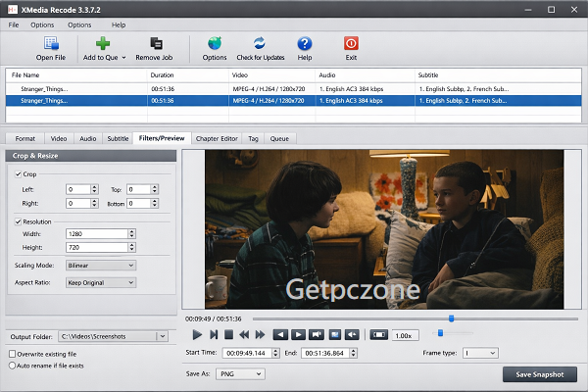The image size is (588, 392).
Task: Toggle the Crop checkbox
Action: point(18,174)
